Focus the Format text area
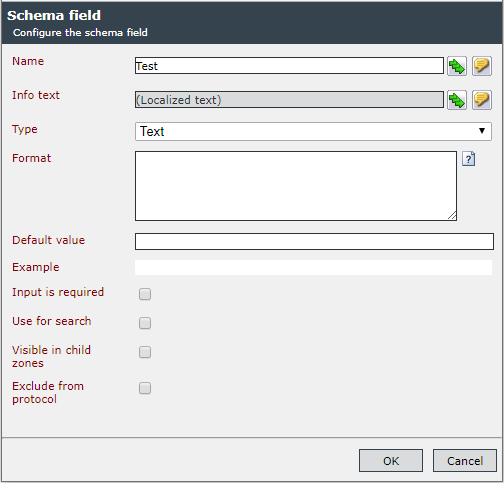 tap(296, 186)
